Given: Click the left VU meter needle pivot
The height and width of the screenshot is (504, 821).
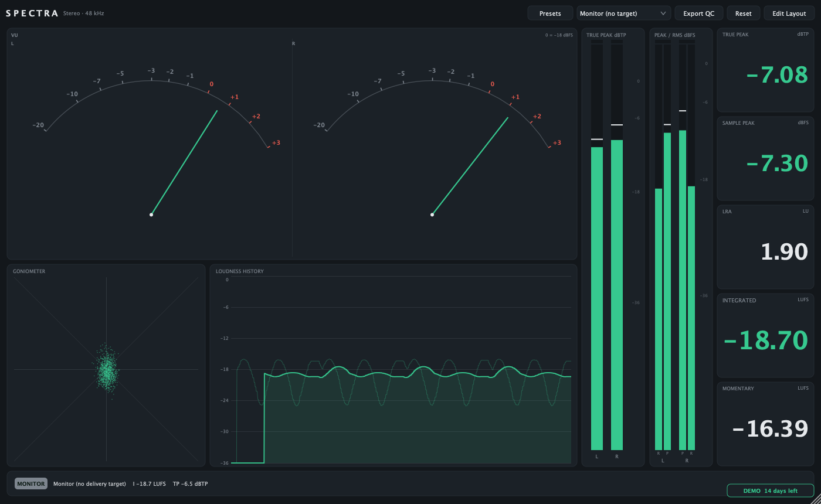Looking at the screenshot, I should click(x=151, y=214).
